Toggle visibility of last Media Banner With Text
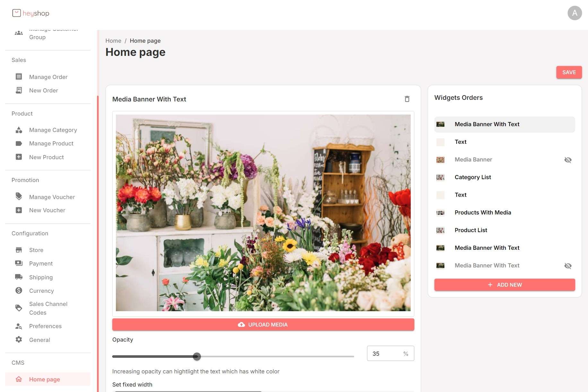 567,266
